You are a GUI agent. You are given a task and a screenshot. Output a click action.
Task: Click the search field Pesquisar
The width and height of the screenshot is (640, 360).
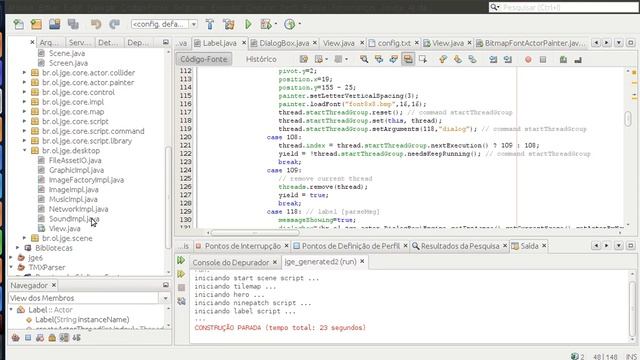[x=563, y=7]
